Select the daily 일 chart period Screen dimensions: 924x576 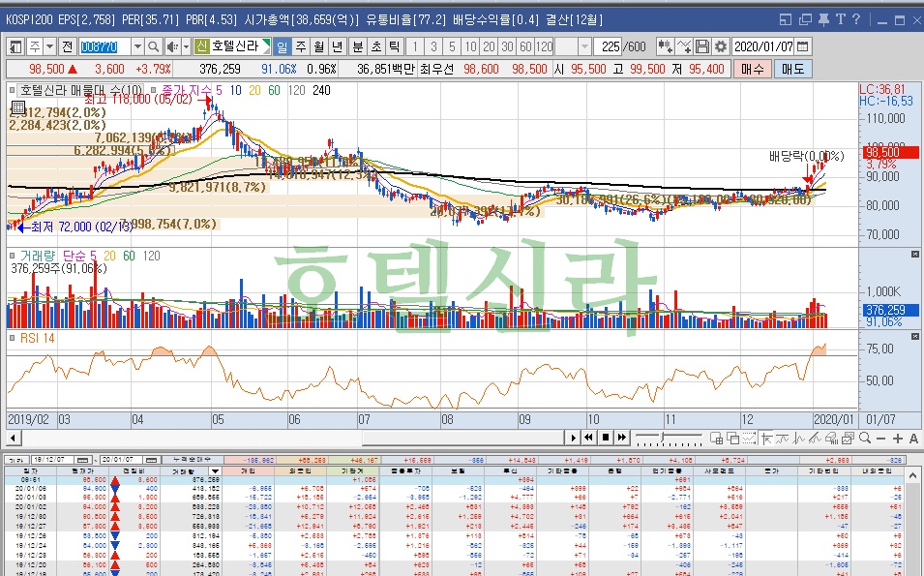[x=282, y=46]
